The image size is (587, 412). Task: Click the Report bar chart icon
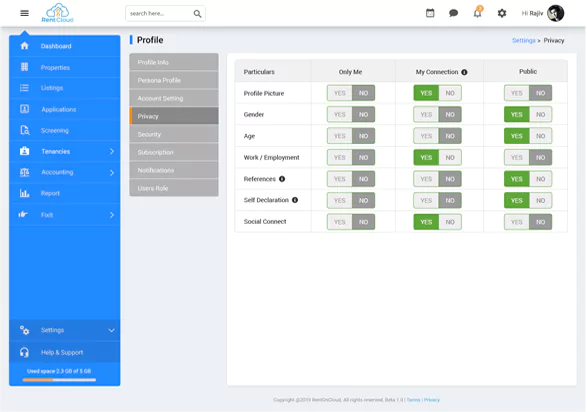click(x=24, y=193)
